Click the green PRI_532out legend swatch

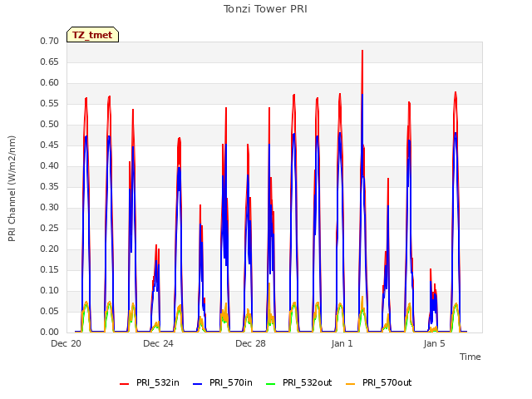[x=271, y=384]
